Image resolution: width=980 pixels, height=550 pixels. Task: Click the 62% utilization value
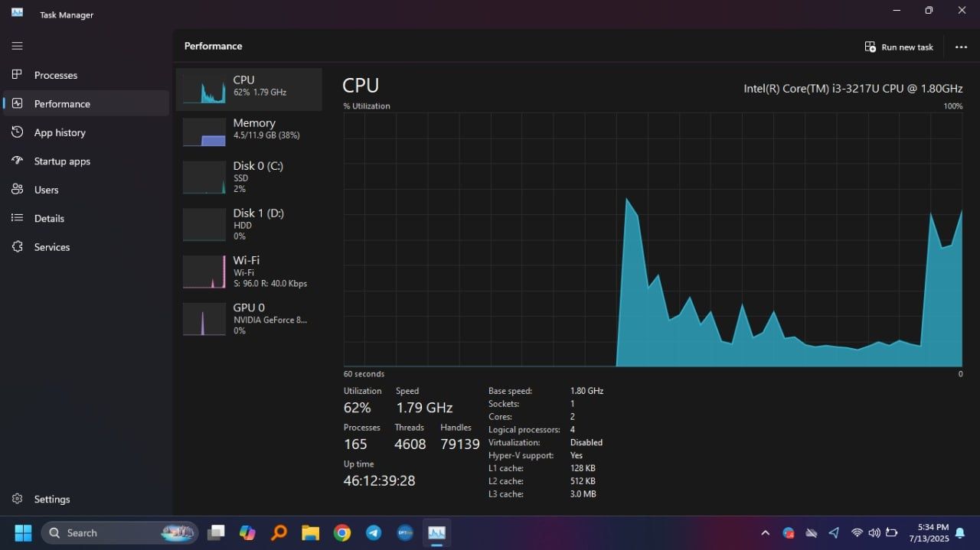click(357, 408)
